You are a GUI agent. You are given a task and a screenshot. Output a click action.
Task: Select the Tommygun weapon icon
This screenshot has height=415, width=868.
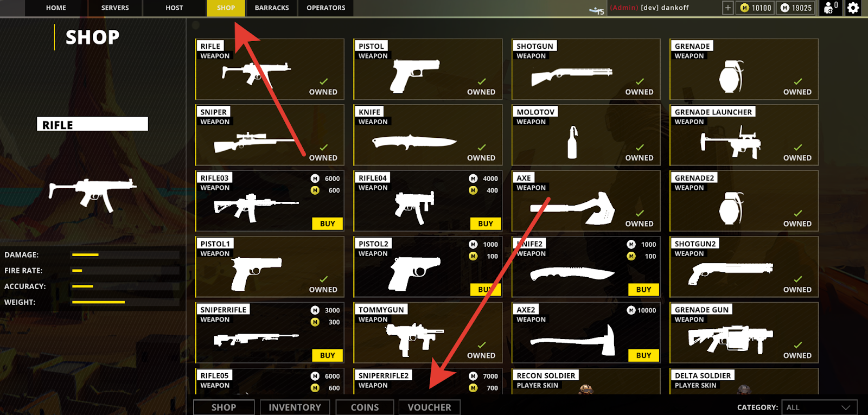(414, 339)
